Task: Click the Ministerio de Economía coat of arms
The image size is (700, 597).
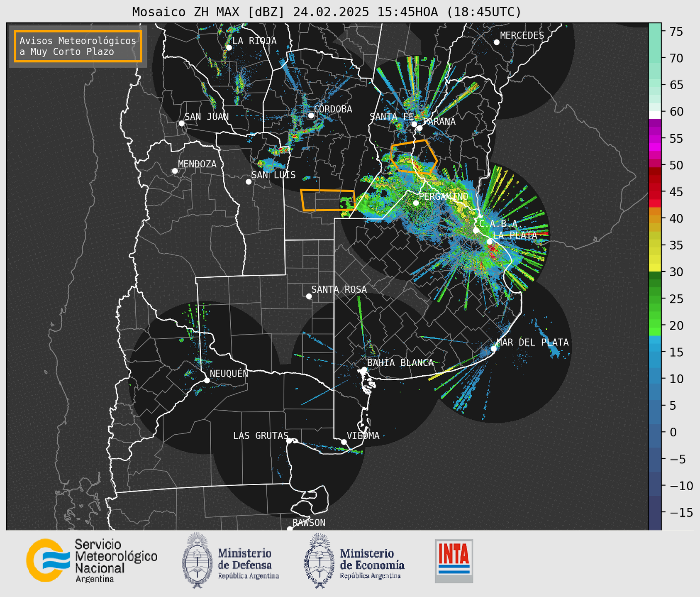Action: (320, 560)
